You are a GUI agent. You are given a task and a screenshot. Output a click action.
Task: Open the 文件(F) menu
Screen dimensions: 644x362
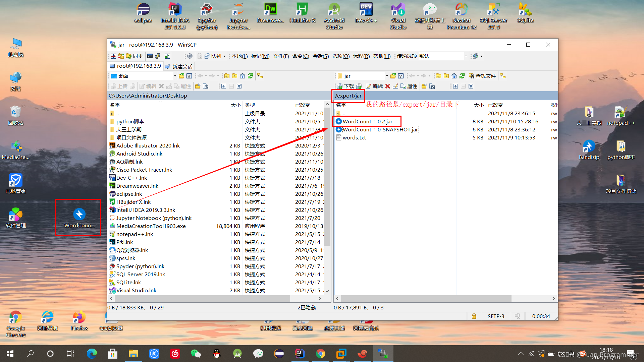point(281,56)
